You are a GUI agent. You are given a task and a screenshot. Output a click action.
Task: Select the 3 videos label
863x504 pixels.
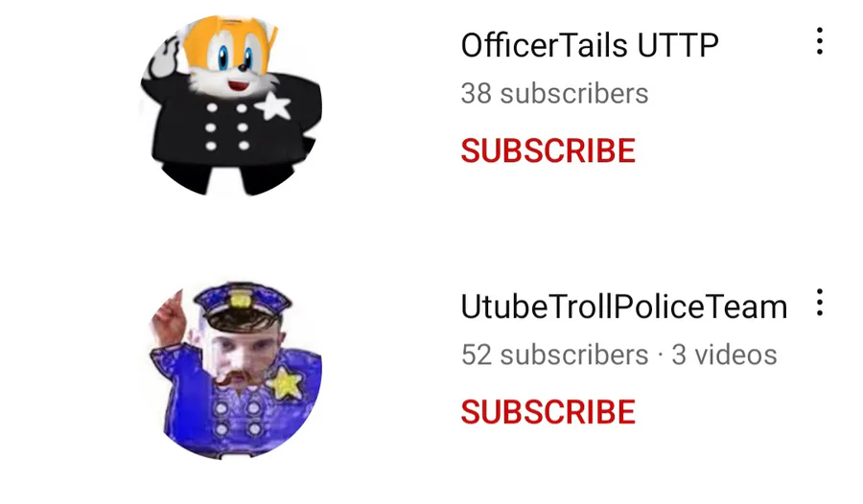724,355
